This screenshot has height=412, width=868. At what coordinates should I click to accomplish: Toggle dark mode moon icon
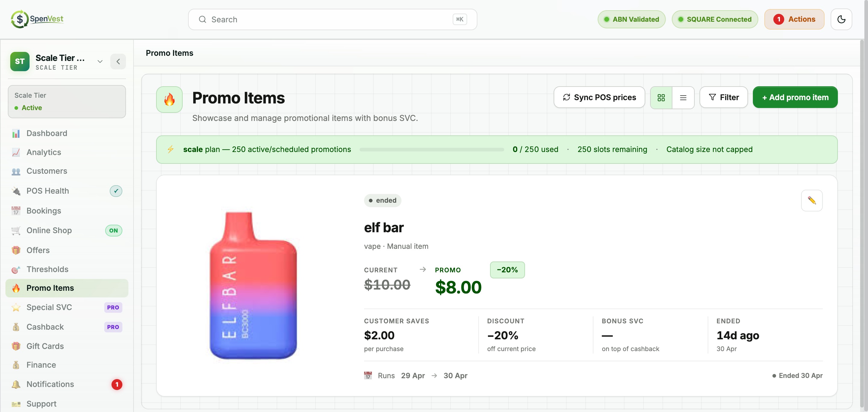point(841,19)
